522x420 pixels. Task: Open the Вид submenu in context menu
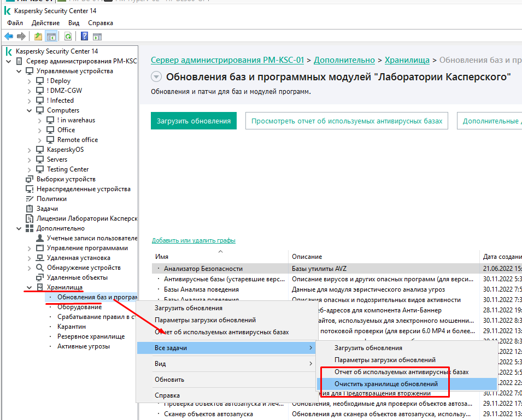click(x=227, y=363)
